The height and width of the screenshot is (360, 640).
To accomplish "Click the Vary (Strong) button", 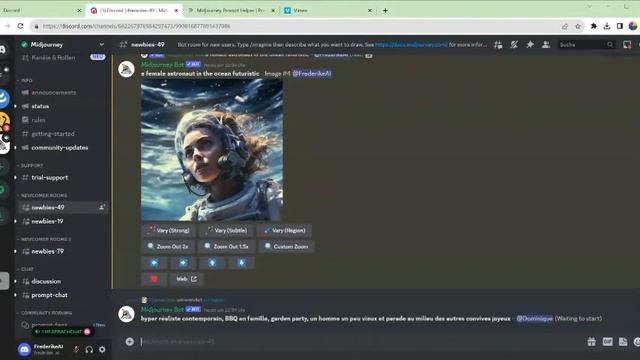I will point(169,231).
